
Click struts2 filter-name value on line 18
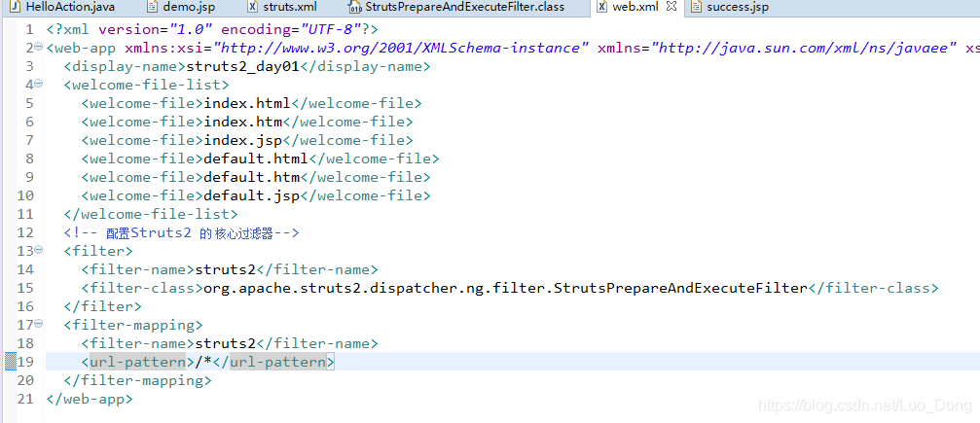[x=226, y=343]
